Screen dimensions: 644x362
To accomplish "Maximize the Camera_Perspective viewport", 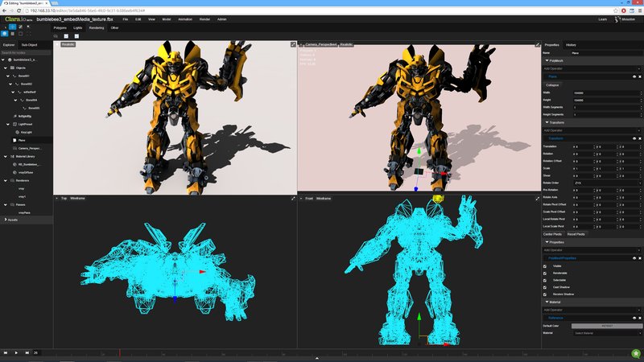I will (x=537, y=44).
